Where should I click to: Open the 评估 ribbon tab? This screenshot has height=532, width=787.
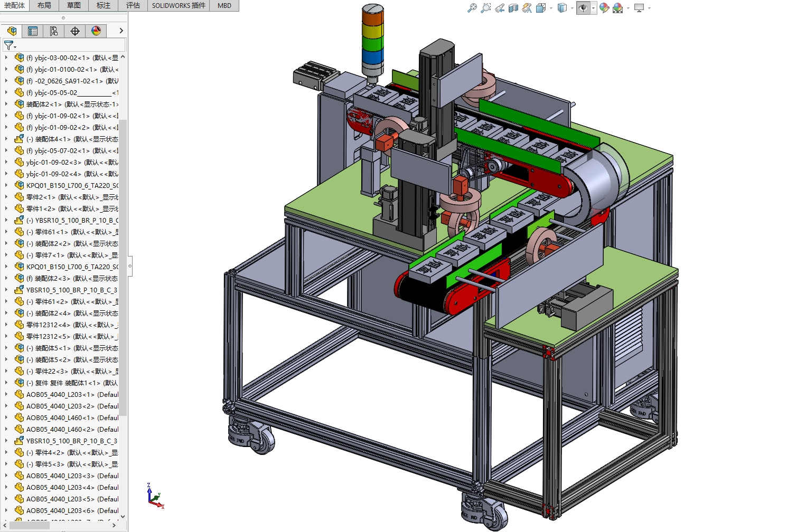pyautogui.click(x=133, y=5)
